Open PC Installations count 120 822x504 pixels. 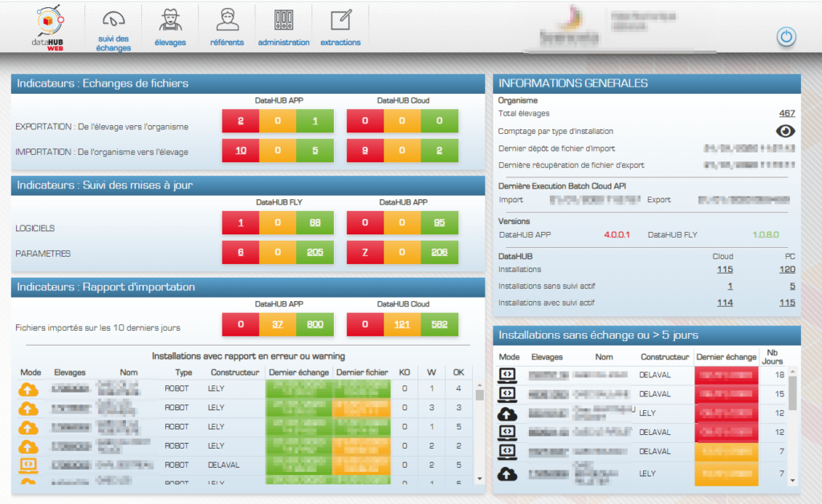click(787, 270)
